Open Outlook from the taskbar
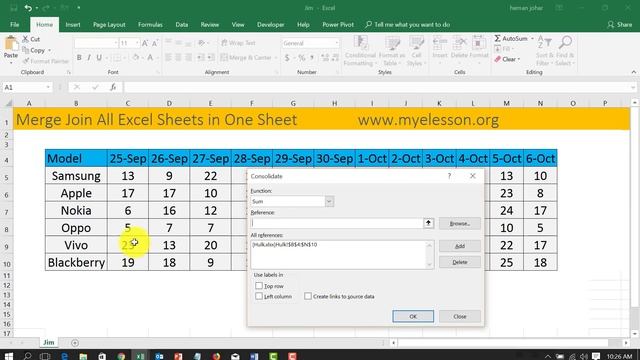Viewport: 640px width, 360px height. tap(159, 356)
